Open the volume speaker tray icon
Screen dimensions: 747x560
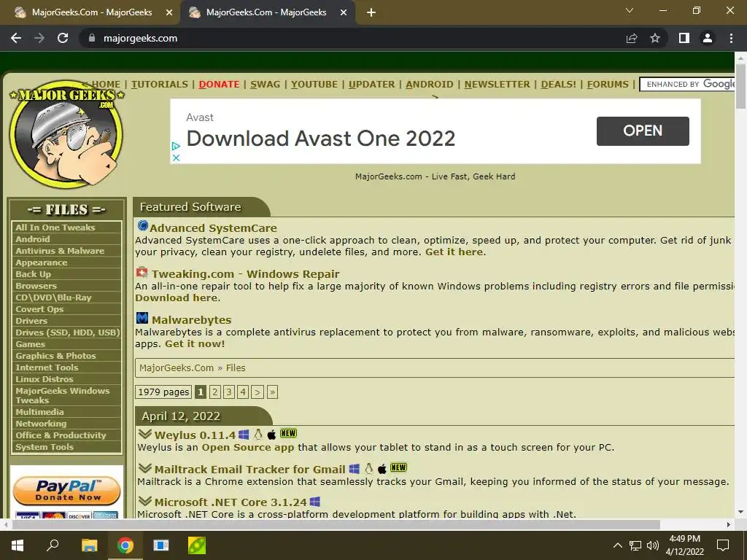(653, 545)
